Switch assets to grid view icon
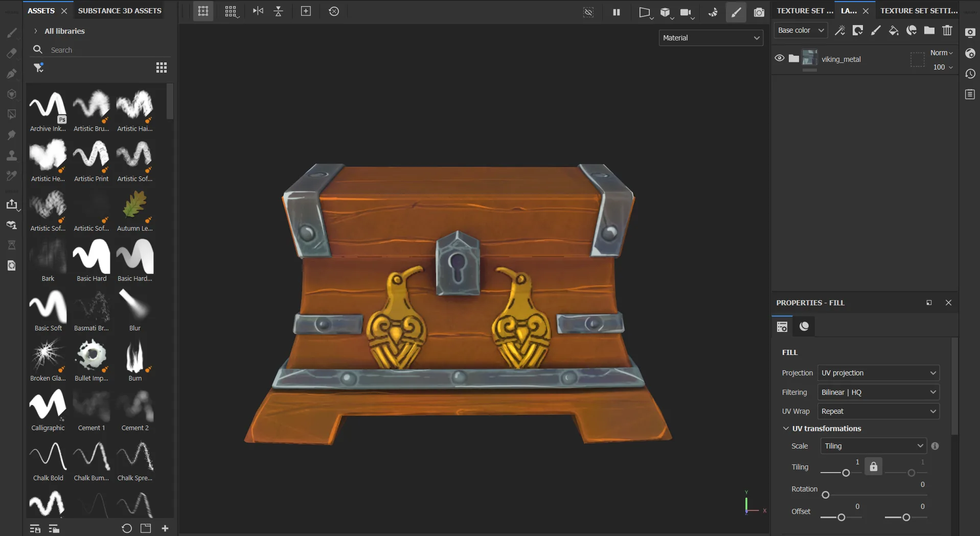Image resolution: width=980 pixels, height=536 pixels. (x=162, y=68)
